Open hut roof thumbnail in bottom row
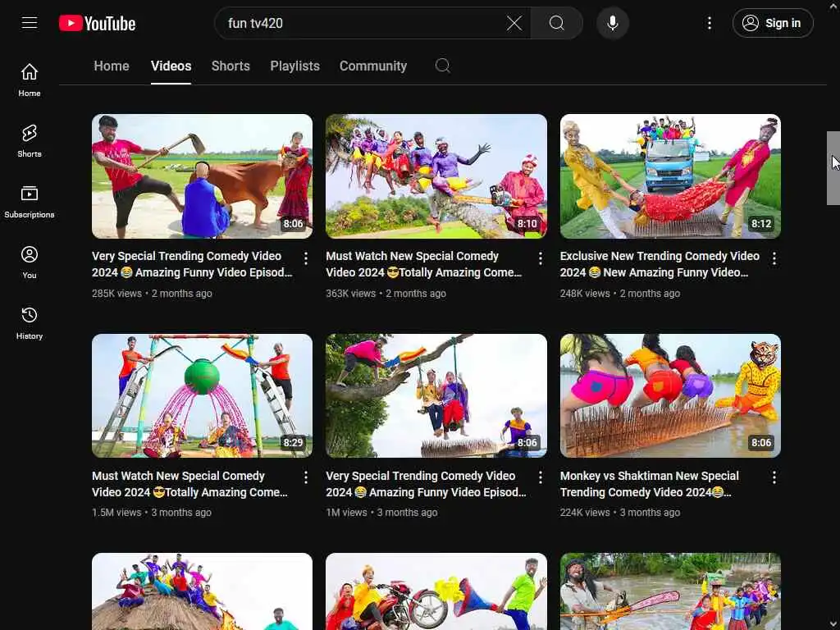The width and height of the screenshot is (840, 630). 202,591
